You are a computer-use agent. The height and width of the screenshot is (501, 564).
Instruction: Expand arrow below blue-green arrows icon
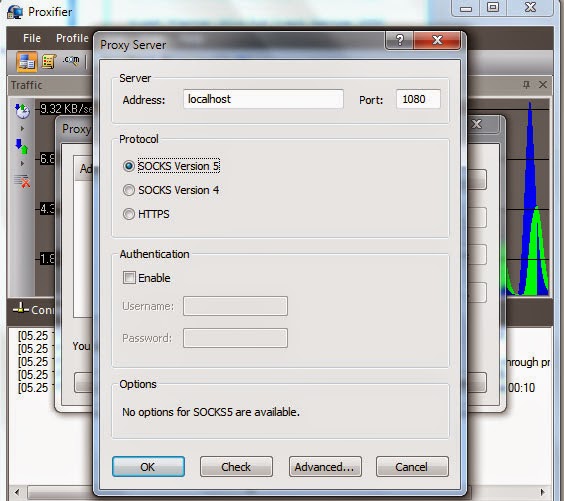(22, 164)
